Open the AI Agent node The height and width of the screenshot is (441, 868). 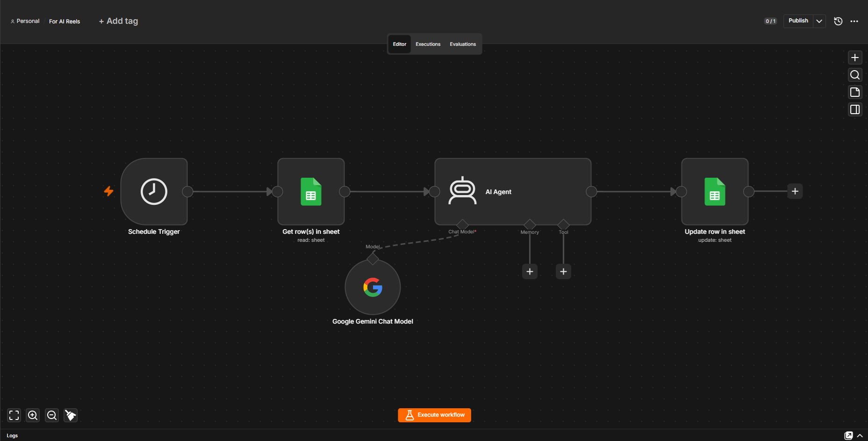513,191
